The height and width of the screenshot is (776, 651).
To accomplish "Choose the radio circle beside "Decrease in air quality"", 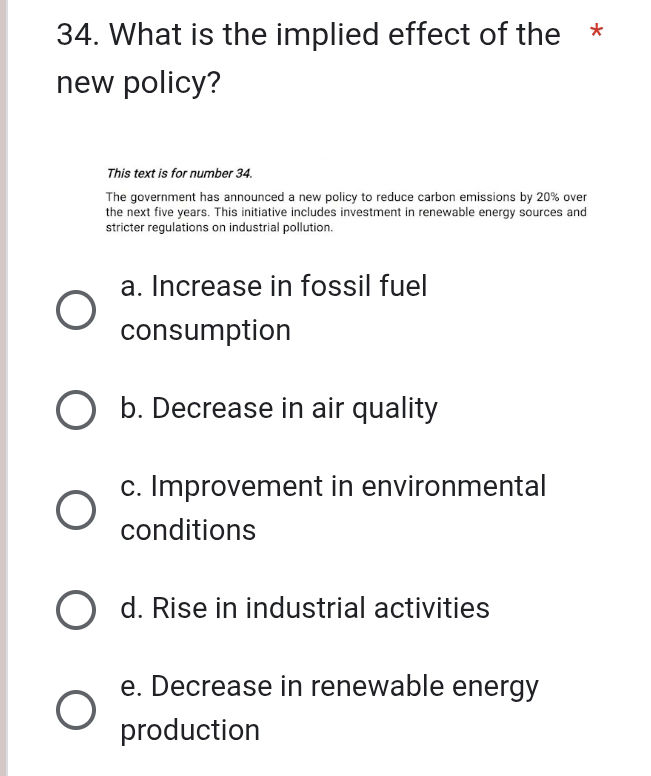I will pyautogui.click(x=76, y=410).
